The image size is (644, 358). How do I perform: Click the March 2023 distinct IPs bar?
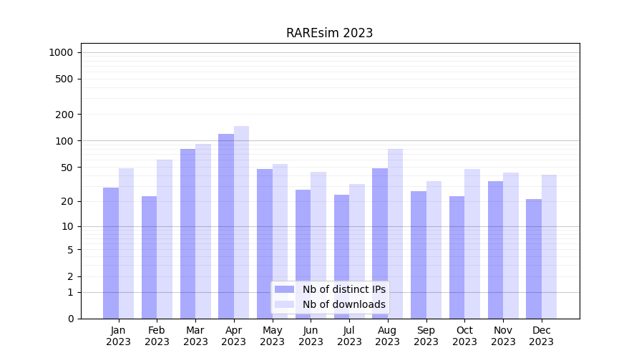click(187, 233)
